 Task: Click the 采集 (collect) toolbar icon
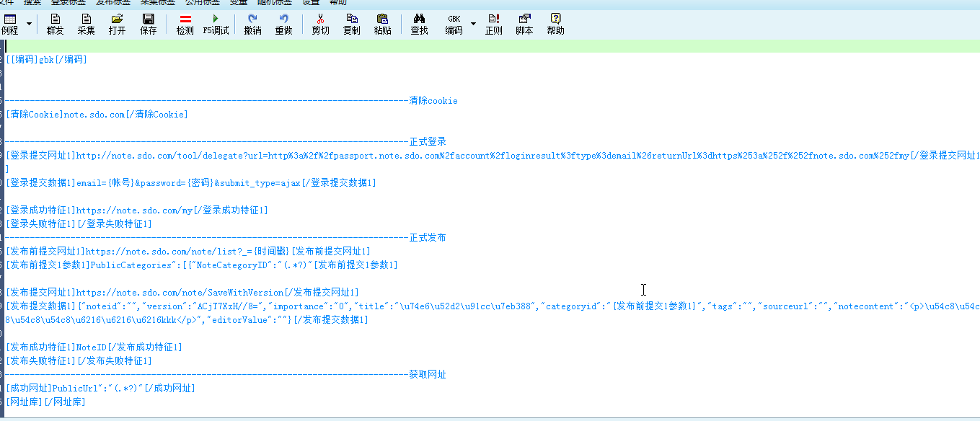coord(86,22)
